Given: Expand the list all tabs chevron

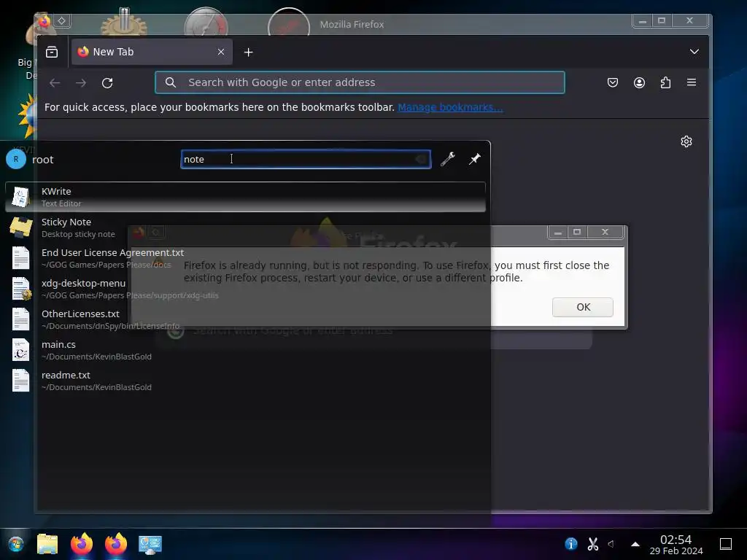Looking at the screenshot, I should [x=694, y=52].
